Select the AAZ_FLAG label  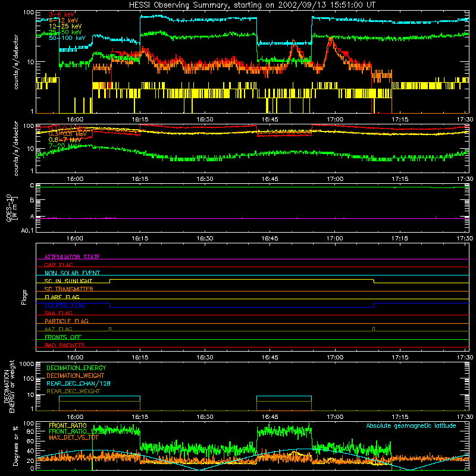[58, 329]
